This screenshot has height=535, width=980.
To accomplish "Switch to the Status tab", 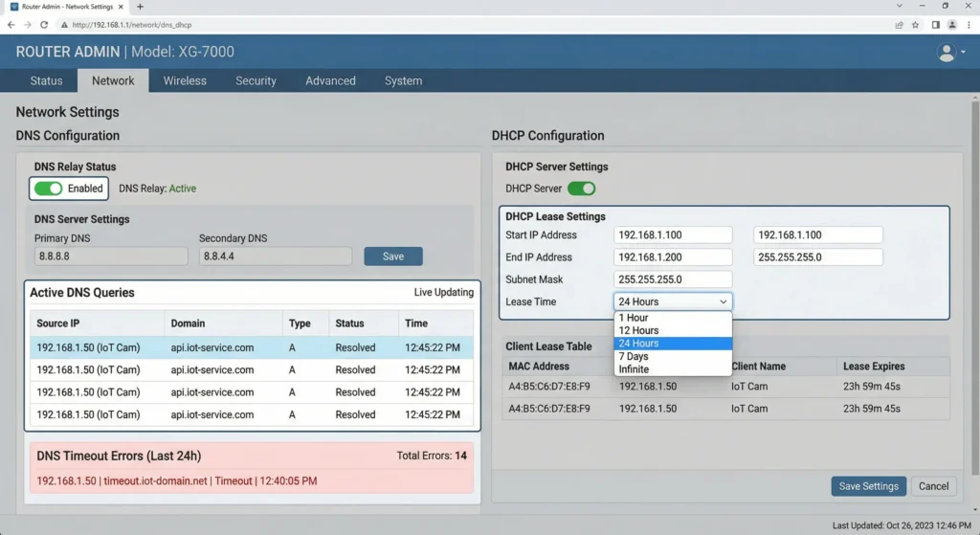I will click(x=46, y=80).
